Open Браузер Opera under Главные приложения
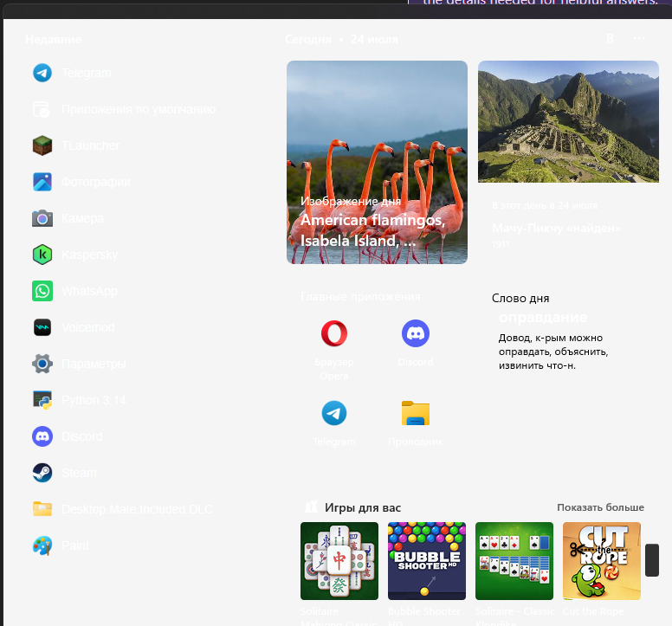This screenshot has height=626, width=672. [334, 350]
